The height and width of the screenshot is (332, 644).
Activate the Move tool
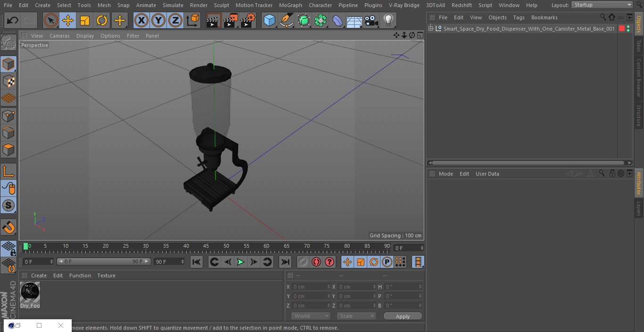[68, 20]
